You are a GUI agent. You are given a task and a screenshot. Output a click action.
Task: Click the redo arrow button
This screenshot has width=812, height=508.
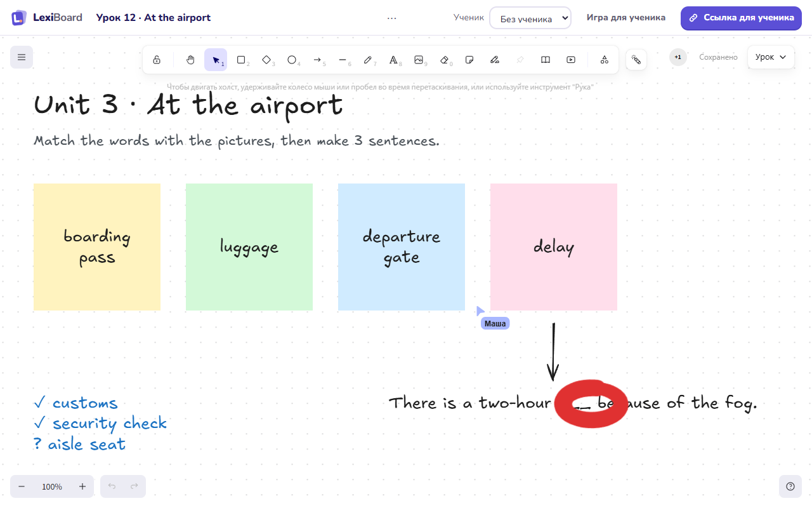(134, 486)
